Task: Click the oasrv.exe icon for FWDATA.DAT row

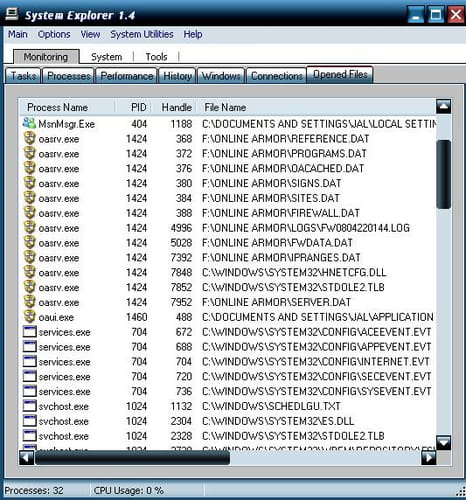Action: coord(29,242)
